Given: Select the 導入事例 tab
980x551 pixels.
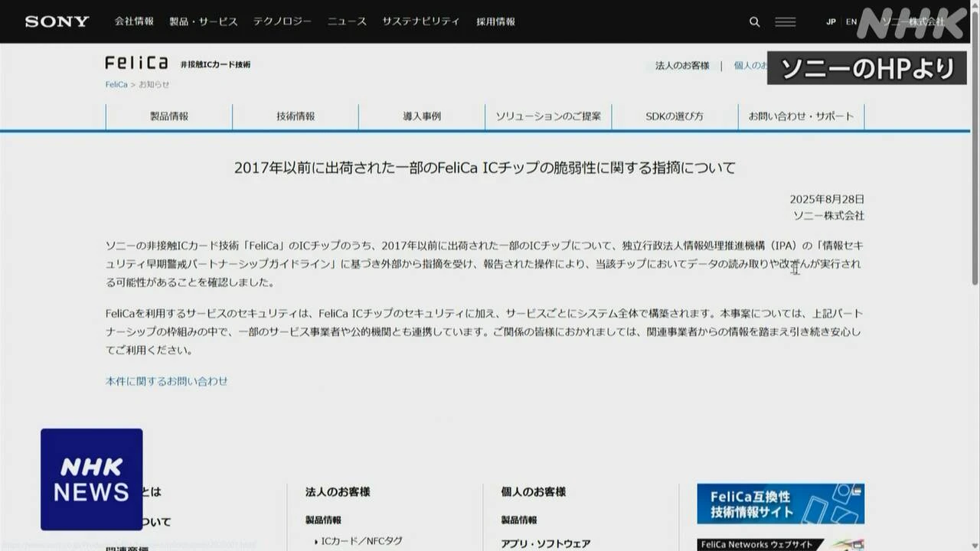Looking at the screenshot, I should (x=422, y=116).
